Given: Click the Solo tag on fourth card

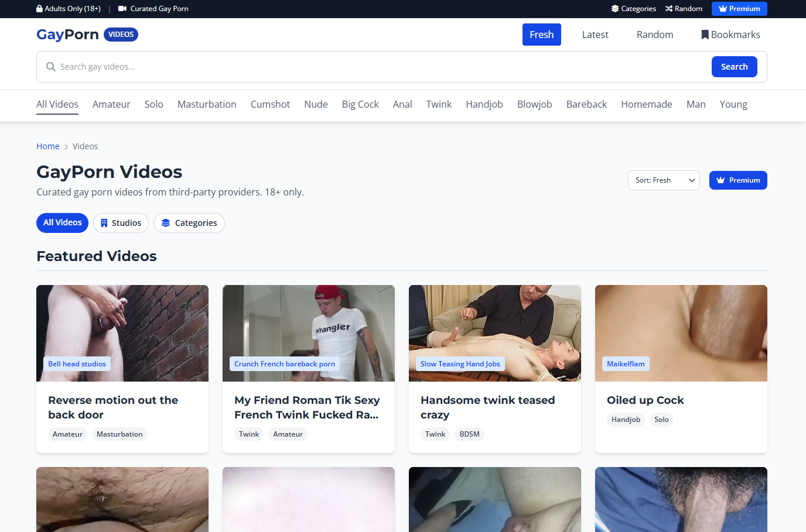Looking at the screenshot, I should click(x=661, y=420).
